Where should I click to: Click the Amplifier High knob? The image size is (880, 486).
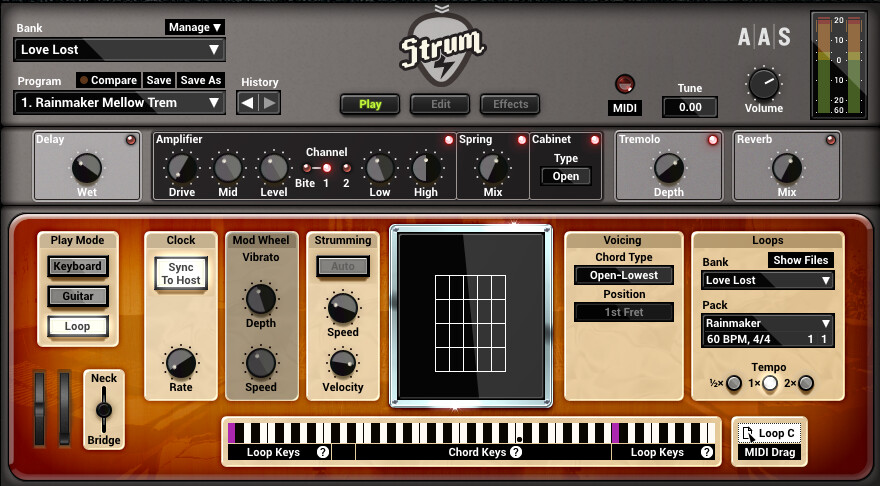426,167
